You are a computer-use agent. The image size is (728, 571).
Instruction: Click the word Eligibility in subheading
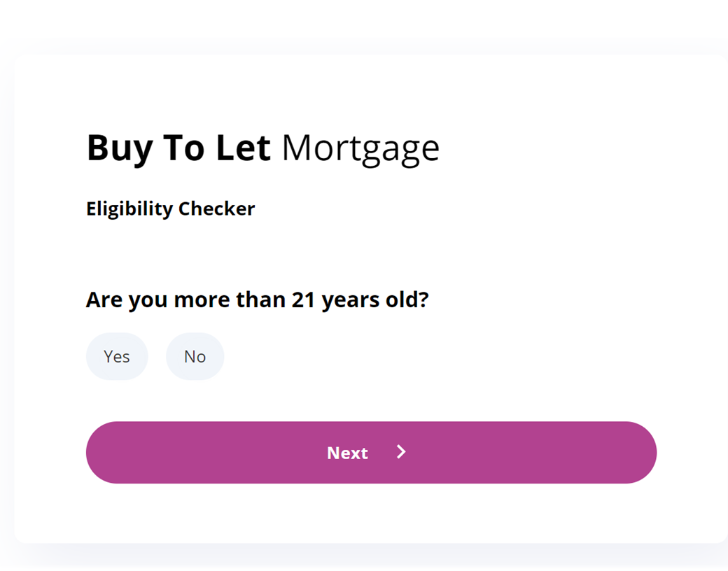pos(129,209)
